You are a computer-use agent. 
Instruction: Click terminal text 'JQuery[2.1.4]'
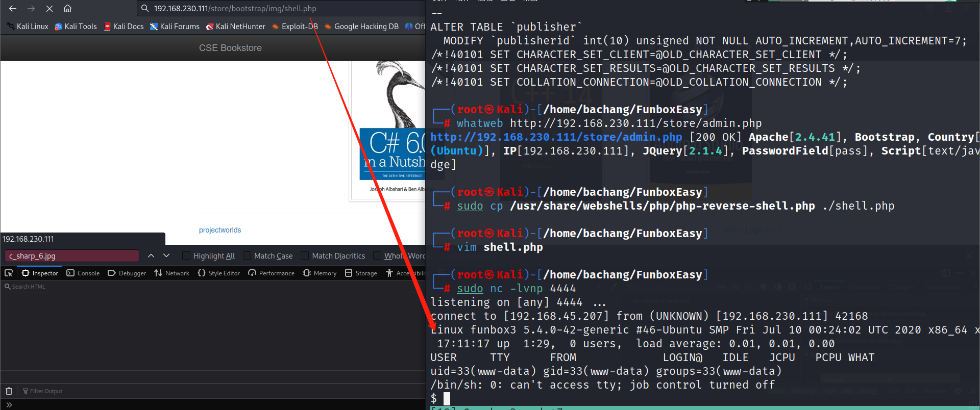tap(685, 151)
